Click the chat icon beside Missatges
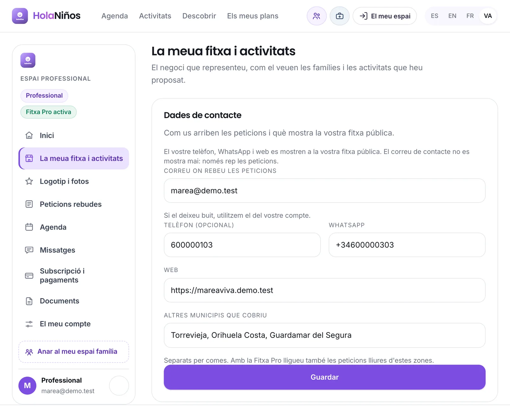510x420 pixels. [x=29, y=250]
